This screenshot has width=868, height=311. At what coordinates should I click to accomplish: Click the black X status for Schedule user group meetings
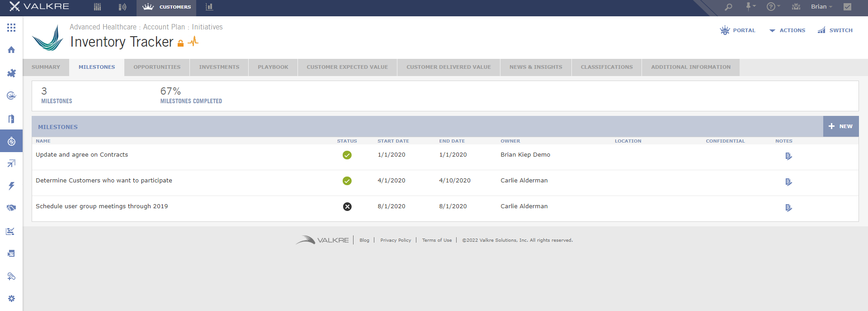coord(347,207)
